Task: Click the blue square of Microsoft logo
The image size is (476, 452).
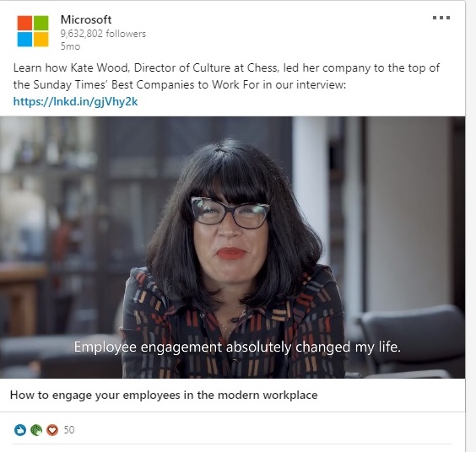Action: point(24,40)
